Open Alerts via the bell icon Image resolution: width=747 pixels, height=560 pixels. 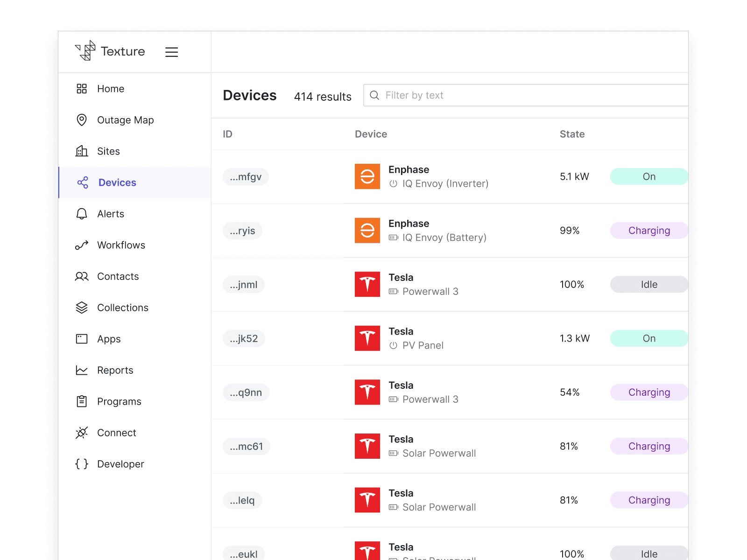click(81, 214)
